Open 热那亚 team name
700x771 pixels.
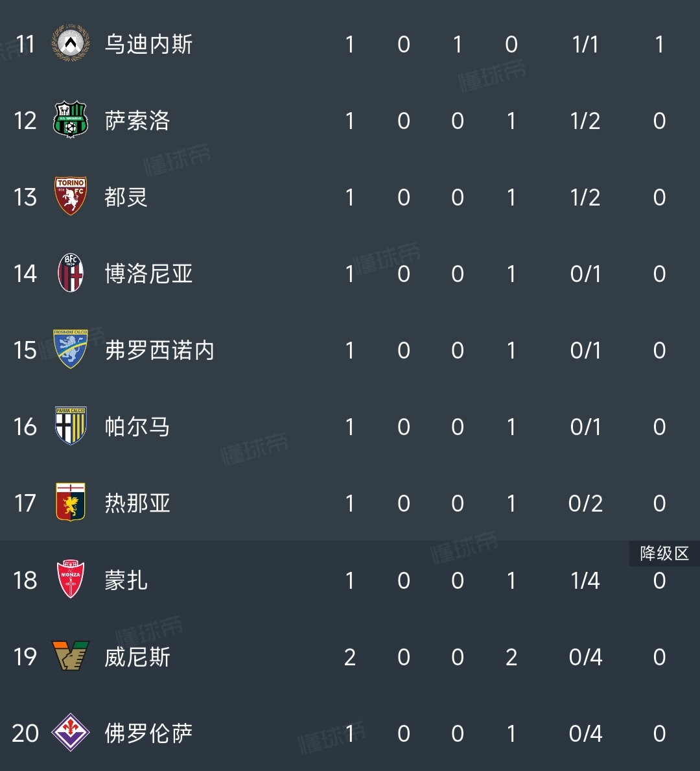[x=137, y=503]
